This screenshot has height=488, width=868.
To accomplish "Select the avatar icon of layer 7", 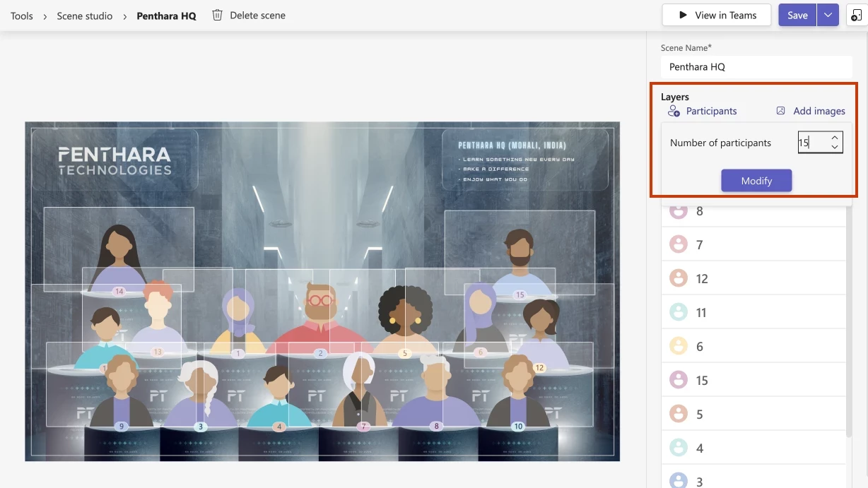I will coord(679,244).
